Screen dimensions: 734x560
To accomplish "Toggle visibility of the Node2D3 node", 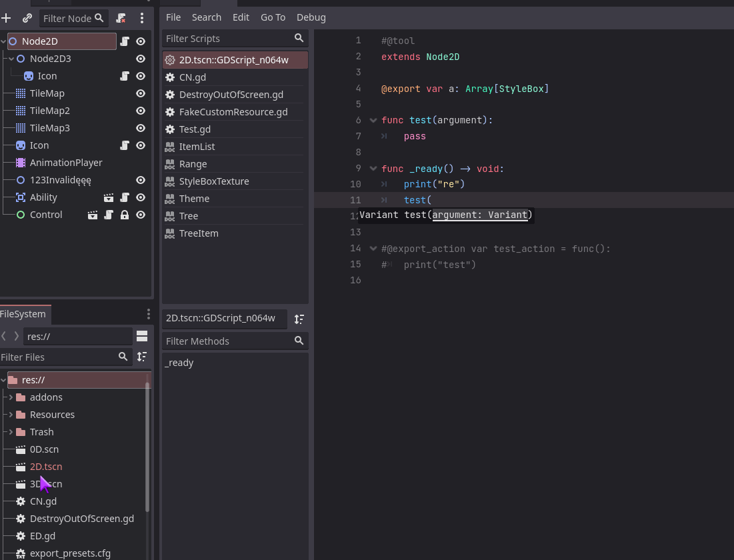I will (x=141, y=58).
